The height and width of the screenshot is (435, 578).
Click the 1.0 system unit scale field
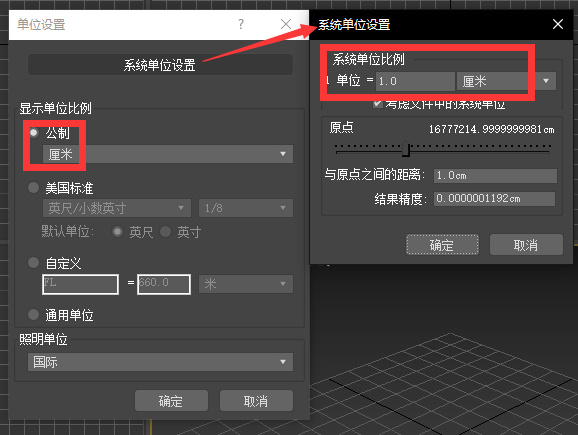pos(415,81)
